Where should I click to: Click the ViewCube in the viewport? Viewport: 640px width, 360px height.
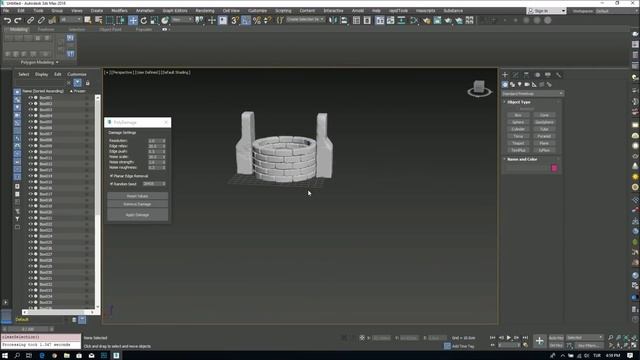479,88
